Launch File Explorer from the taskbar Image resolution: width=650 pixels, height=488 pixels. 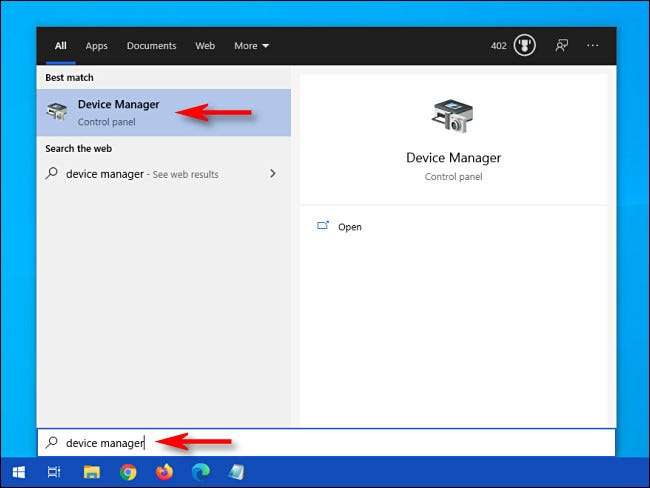click(91, 472)
